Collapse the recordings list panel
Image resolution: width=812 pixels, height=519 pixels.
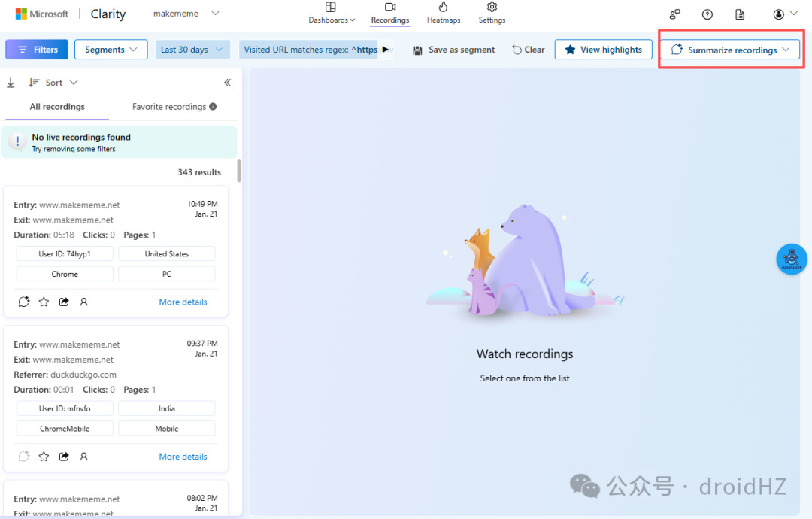click(x=227, y=83)
